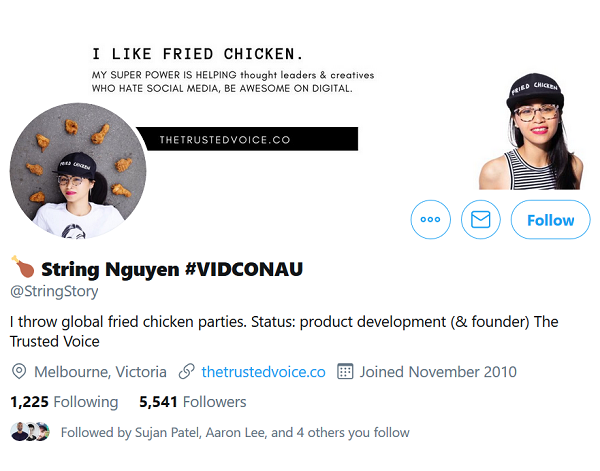
Task: Click the link chain icon
Action: 186,372
